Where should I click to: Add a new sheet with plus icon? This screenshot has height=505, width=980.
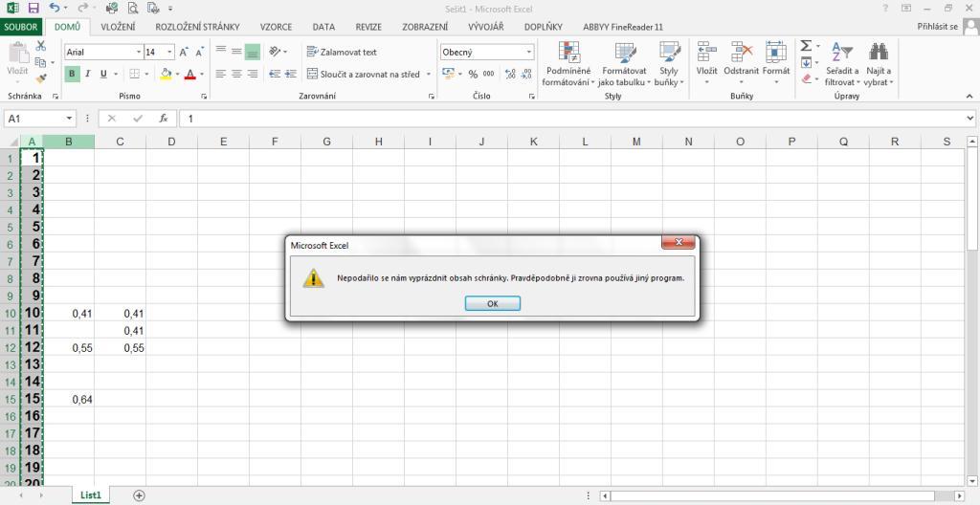pyautogui.click(x=139, y=495)
